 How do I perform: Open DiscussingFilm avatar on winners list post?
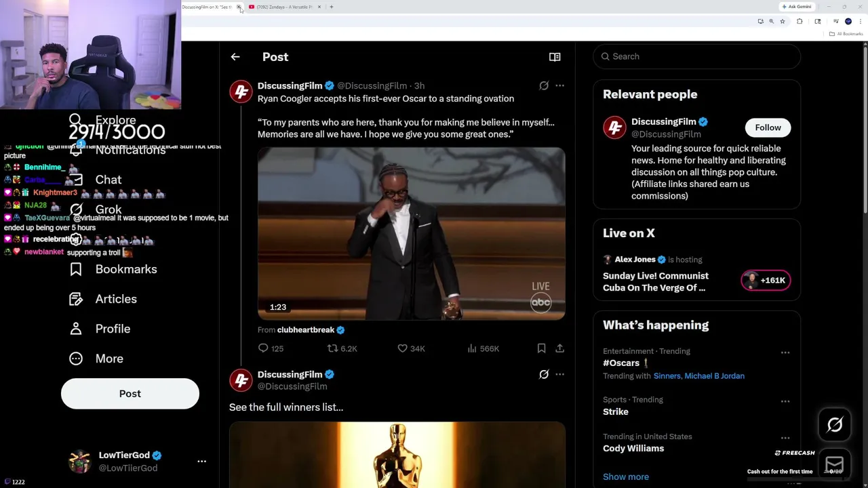pos(241,380)
